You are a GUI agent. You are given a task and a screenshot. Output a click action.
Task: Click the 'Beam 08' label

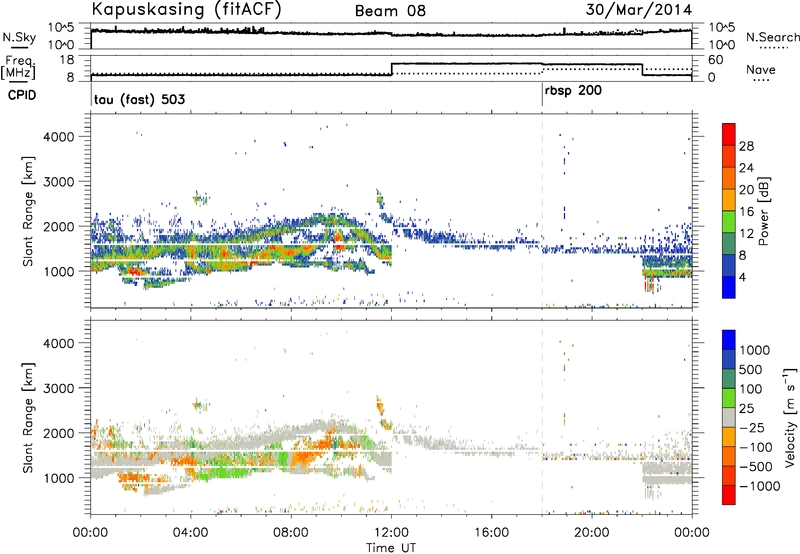(x=390, y=11)
